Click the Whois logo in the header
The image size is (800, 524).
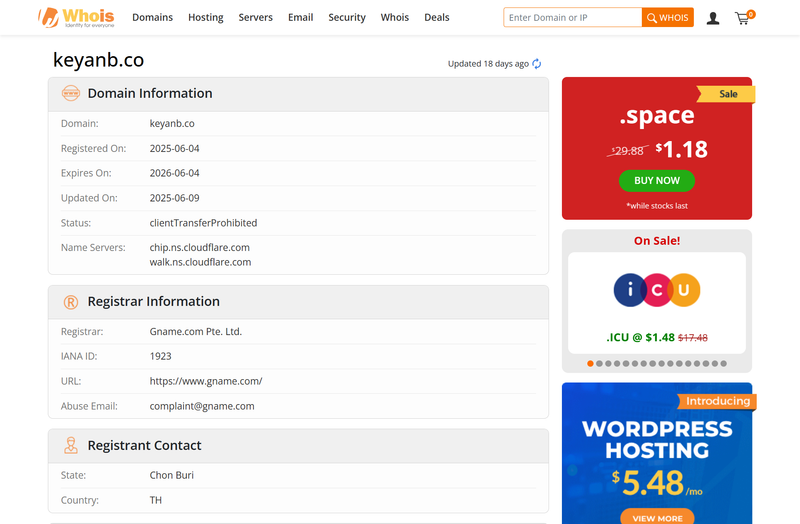tap(76, 17)
